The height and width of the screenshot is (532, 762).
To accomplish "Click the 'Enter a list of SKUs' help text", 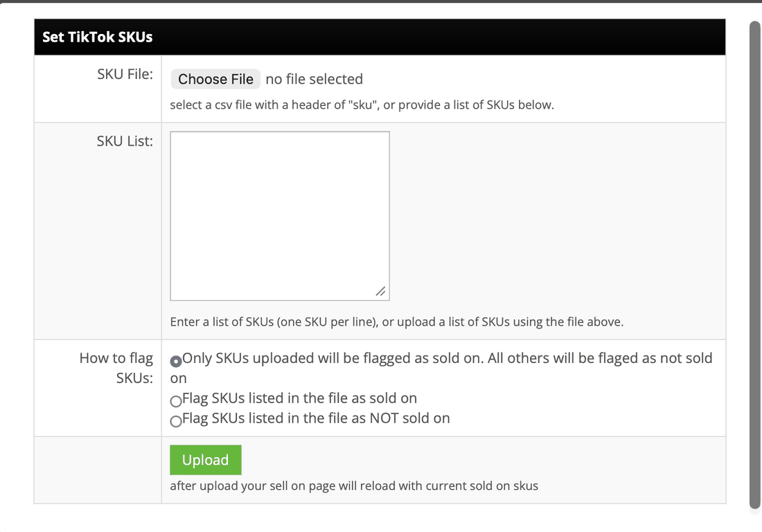I will point(396,321).
